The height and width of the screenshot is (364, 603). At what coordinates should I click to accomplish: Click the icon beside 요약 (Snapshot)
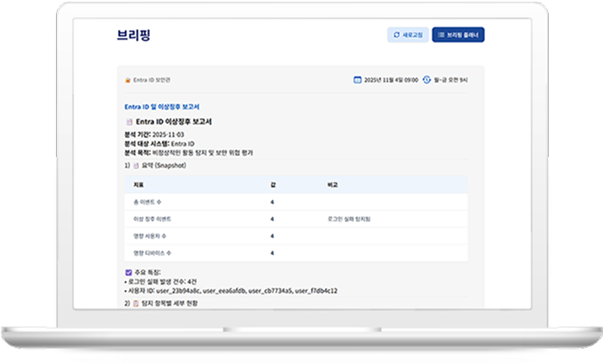click(x=136, y=165)
